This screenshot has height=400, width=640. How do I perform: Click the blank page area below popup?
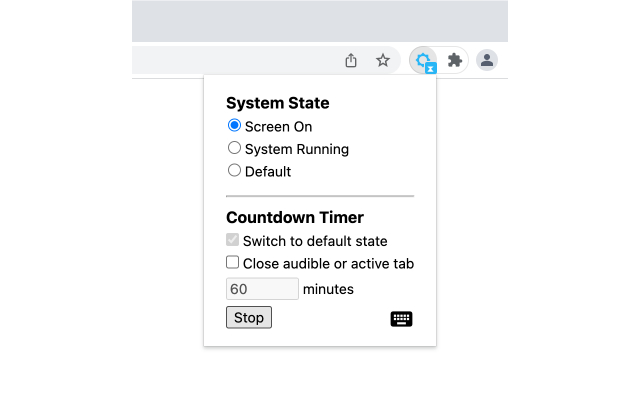[320, 375]
